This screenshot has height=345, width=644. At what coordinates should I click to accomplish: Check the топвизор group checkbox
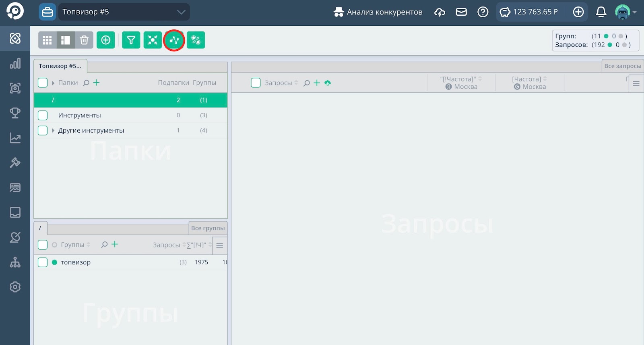[43, 262]
